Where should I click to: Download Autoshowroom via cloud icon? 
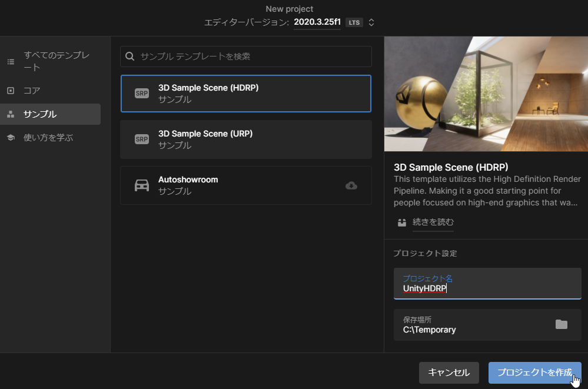coord(351,185)
